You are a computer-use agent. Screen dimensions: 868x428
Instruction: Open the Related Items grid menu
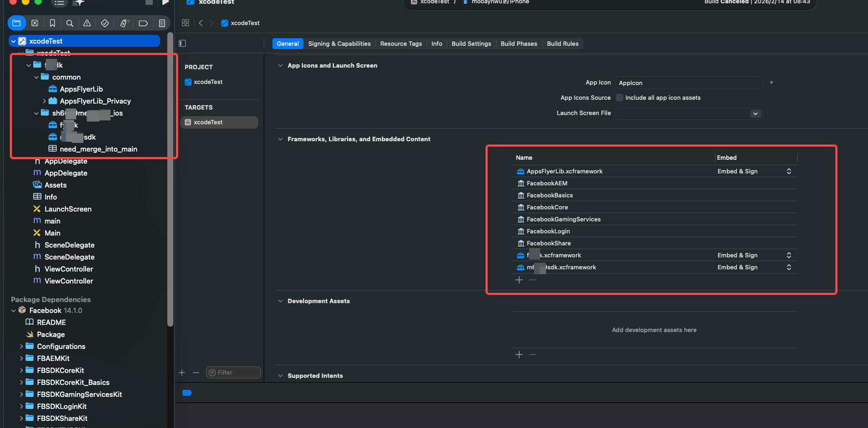185,23
